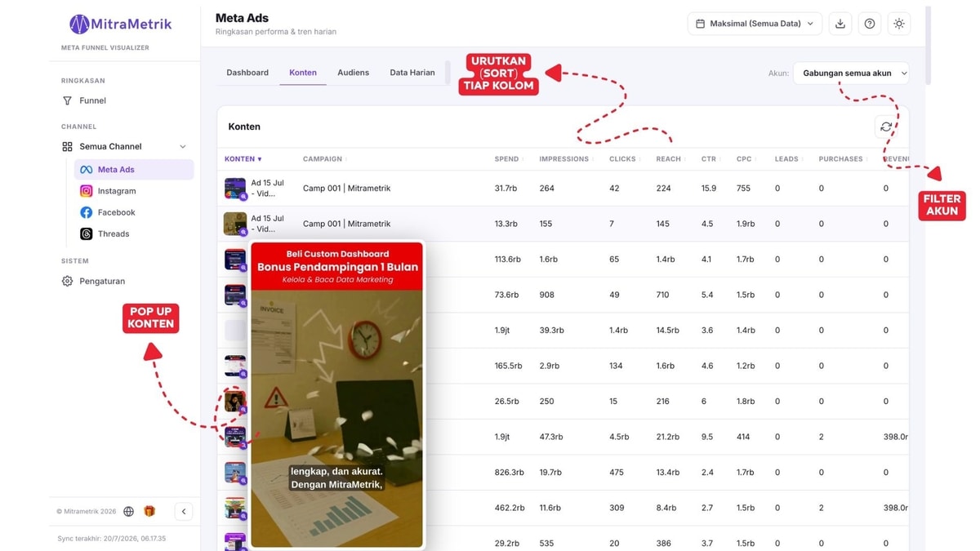Switch to the Audiens tab

pyautogui.click(x=353, y=73)
